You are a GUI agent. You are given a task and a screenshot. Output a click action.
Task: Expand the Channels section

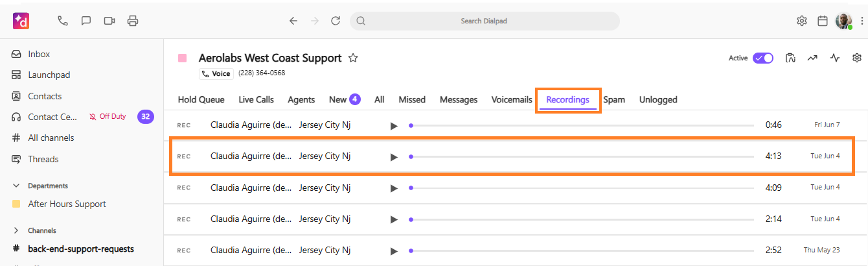pos(16,230)
